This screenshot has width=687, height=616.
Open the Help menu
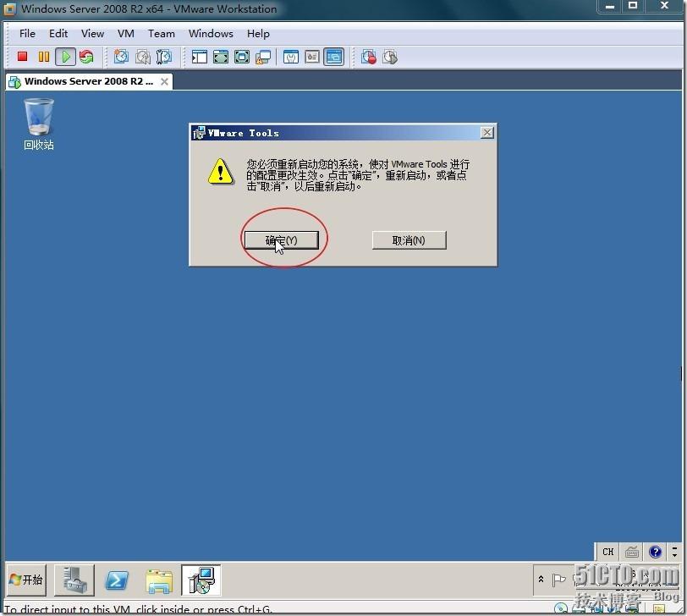258,34
